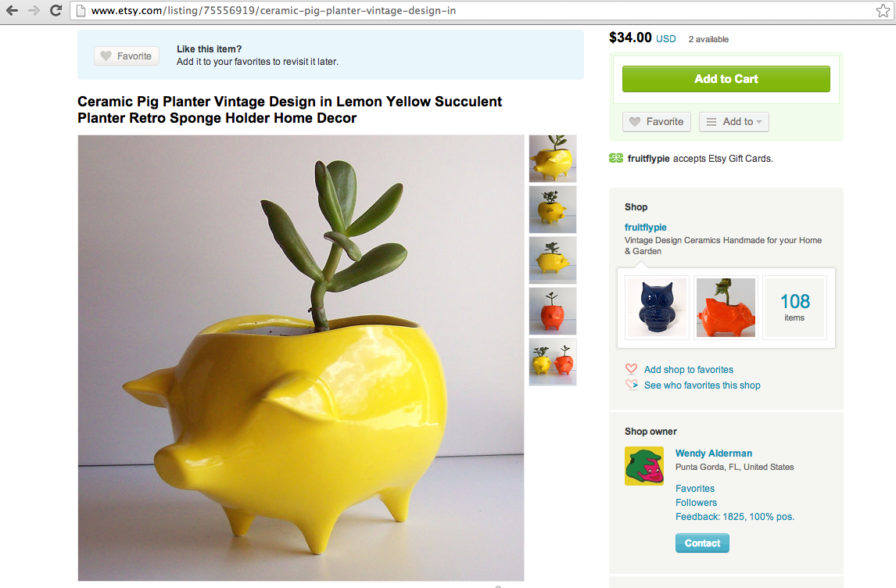The width and height of the screenshot is (896, 588).
Task: Reload the page with refresh icon
Action: pyautogui.click(x=56, y=10)
